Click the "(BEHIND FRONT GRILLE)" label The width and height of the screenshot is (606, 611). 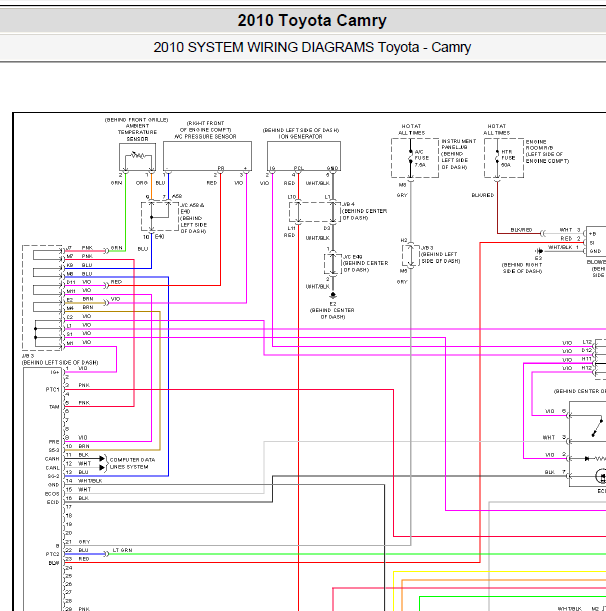point(136,120)
